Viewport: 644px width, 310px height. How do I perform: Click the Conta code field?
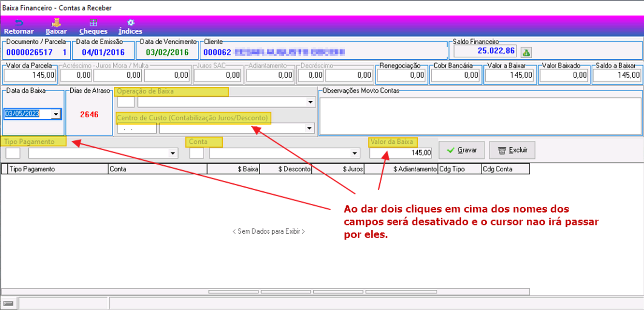[x=196, y=153]
